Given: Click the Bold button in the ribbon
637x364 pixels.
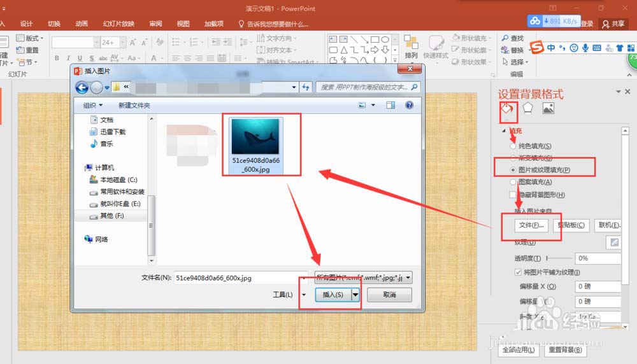Looking at the screenshot, I should point(57,59).
